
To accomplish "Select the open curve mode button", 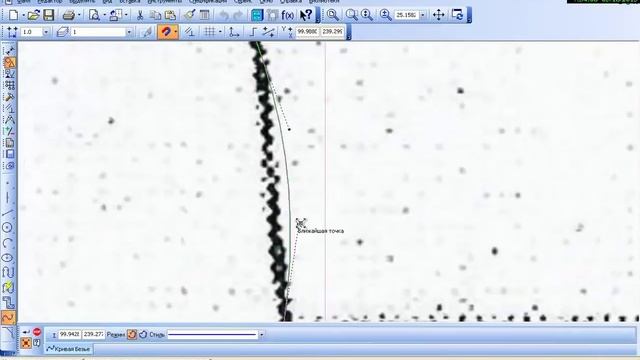I will pos(132,335).
